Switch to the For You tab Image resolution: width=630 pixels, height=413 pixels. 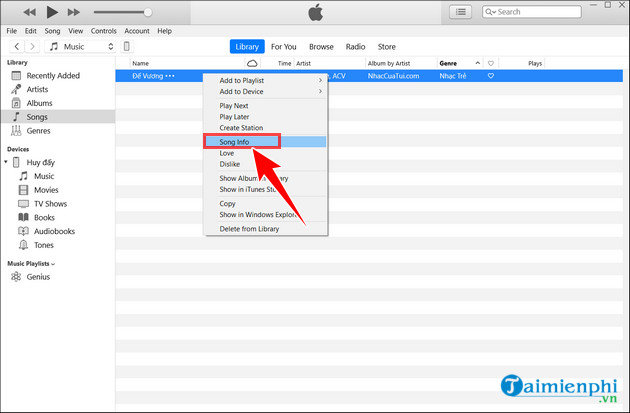(284, 47)
